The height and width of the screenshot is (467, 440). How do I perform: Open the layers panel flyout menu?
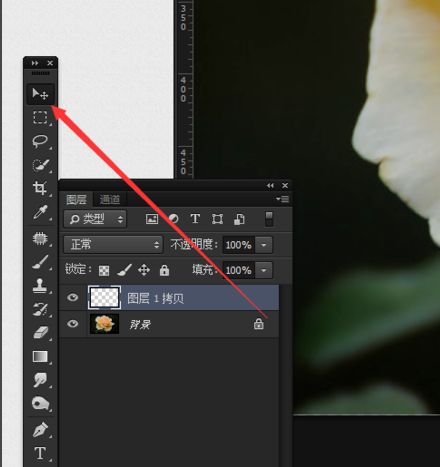click(283, 199)
